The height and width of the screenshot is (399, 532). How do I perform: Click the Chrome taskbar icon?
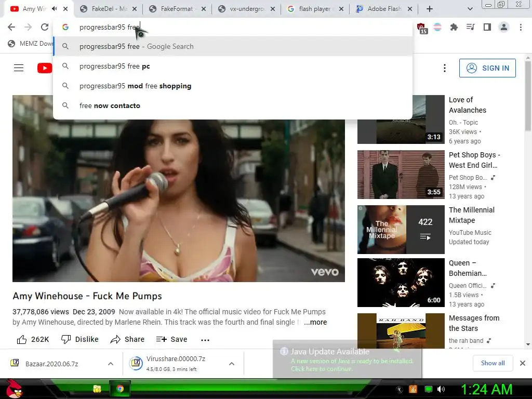tap(120, 389)
